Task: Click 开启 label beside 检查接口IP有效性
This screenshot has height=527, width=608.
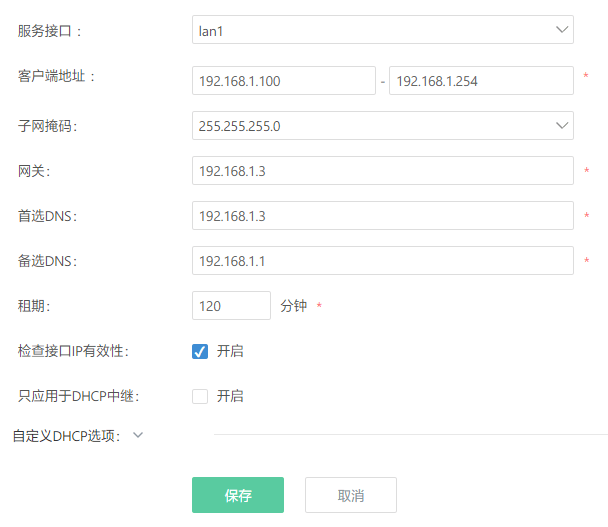Action: coord(230,351)
